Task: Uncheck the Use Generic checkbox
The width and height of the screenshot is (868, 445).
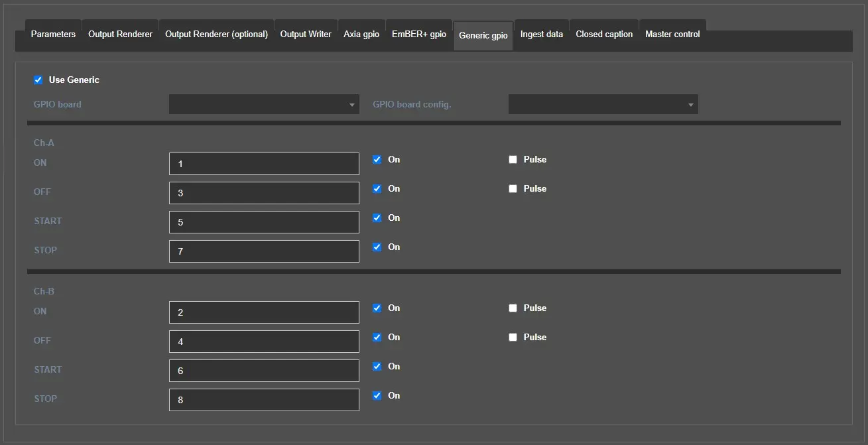Action: click(x=38, y=80)
